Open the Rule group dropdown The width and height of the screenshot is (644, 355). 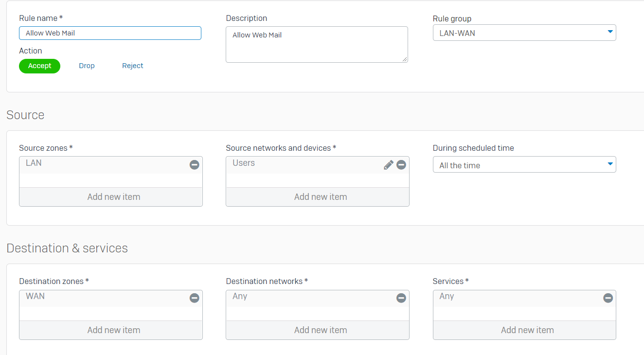pos(524,33)
